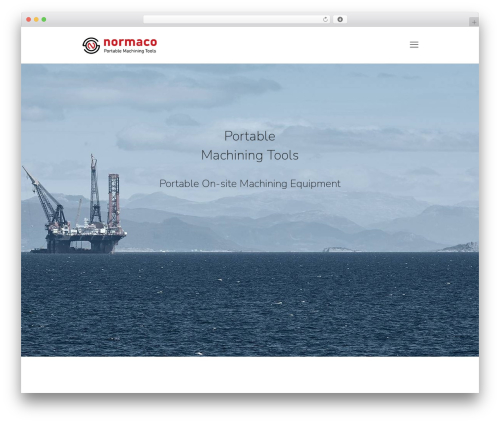Image resolution: width=500 pixels, height=423 pixels.
Task: Maximize the window with the green button
Action: (44, 20)
